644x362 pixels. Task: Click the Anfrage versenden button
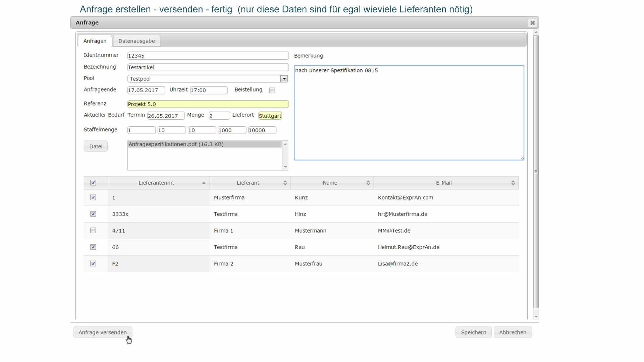pyautogui.click(x=103, y=332)
